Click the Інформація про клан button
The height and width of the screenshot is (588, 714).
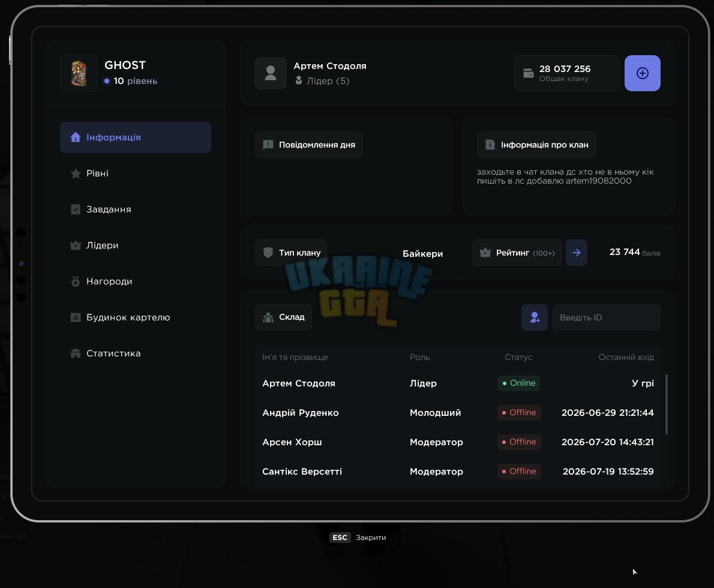[536, 145]
